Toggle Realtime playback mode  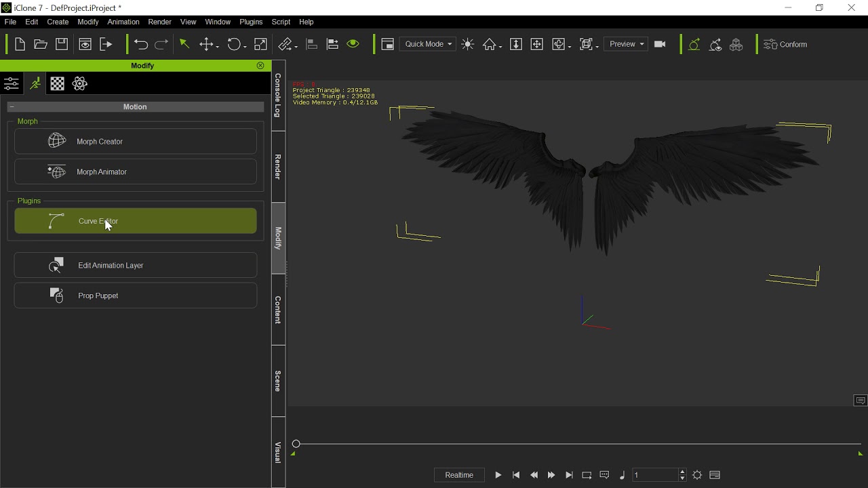click(459, 475)
